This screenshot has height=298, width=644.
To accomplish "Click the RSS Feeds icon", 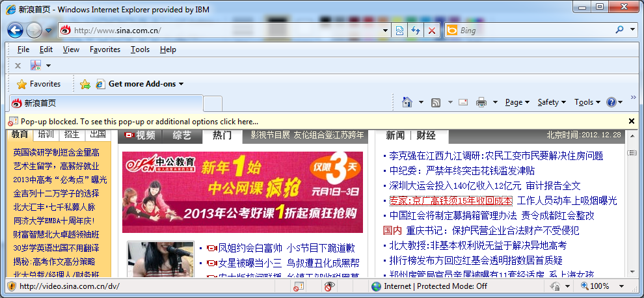I will [x=436, y=102].
